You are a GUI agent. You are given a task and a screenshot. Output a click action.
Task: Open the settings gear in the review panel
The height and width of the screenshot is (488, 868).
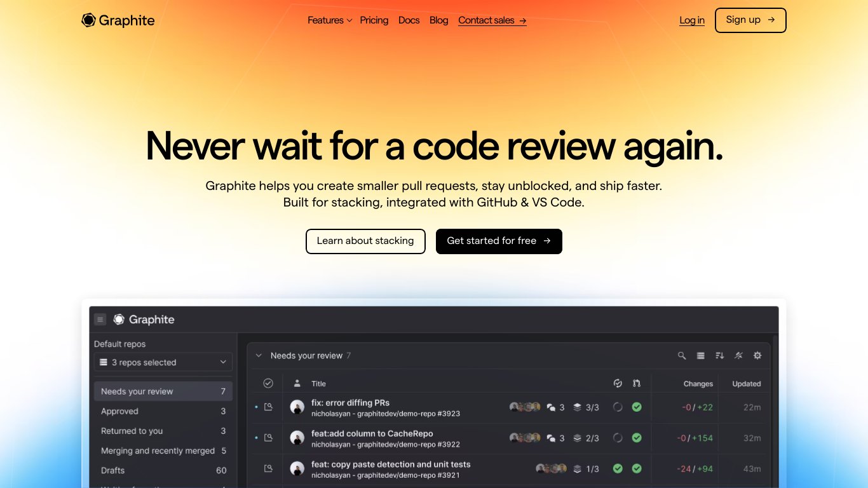[757, 356]
